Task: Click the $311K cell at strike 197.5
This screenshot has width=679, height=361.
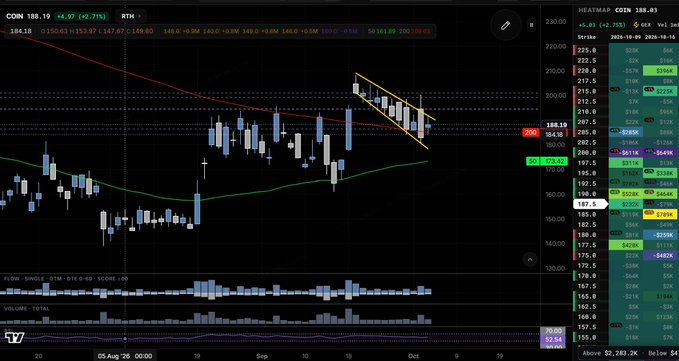Action: (626, 163)
